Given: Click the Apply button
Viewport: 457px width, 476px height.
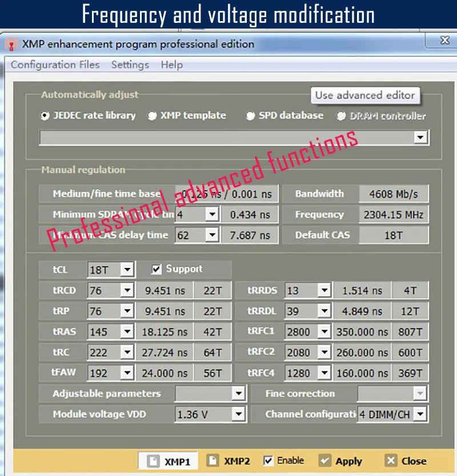Looking at the screenshot, I should pos(340,461).
